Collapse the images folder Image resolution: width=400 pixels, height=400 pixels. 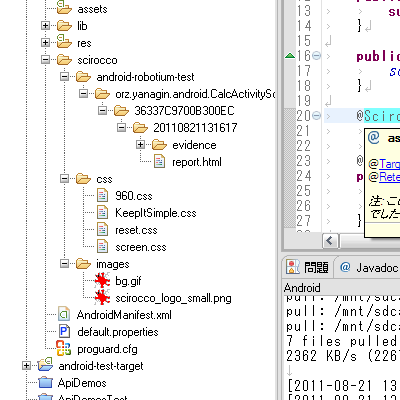pos(64,264)
